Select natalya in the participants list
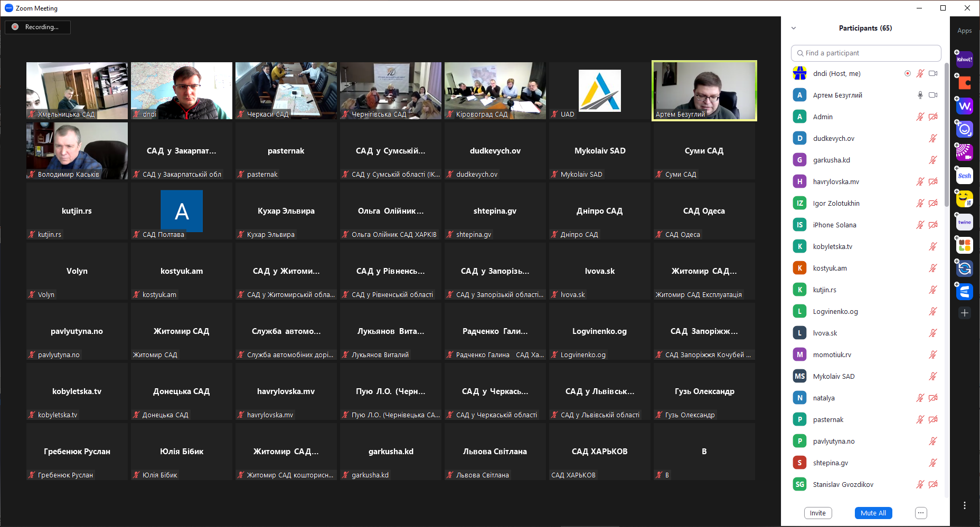 click(824, 398)
